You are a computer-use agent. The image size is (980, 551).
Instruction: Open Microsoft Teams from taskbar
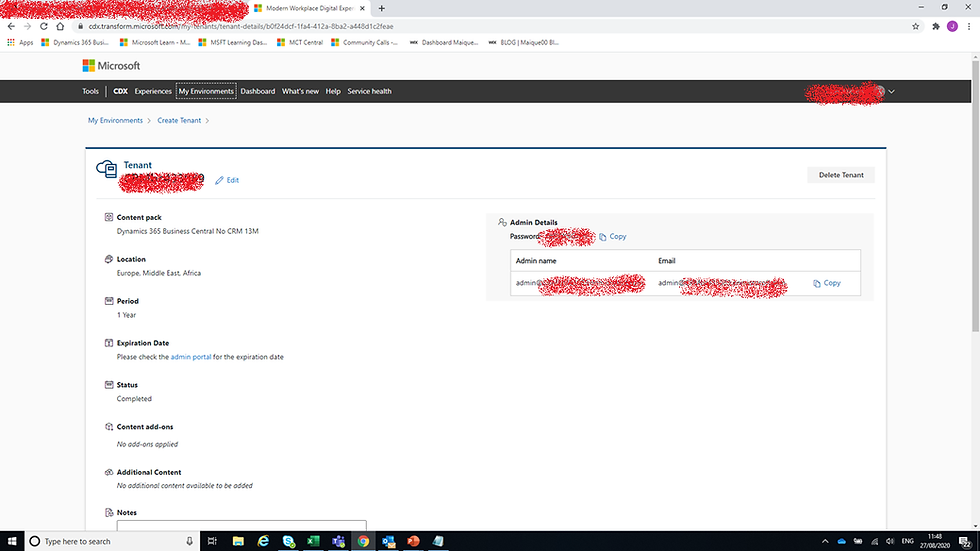tap(338, 541)
